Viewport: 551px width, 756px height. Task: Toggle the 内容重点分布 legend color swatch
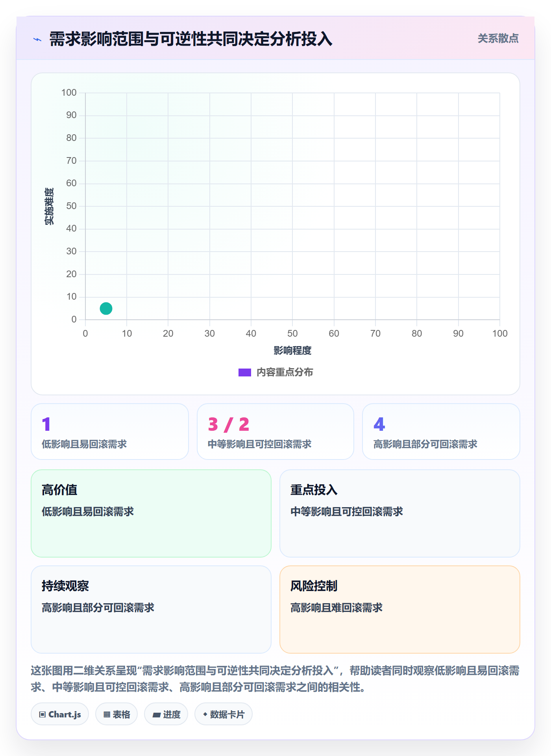point(244,372)
